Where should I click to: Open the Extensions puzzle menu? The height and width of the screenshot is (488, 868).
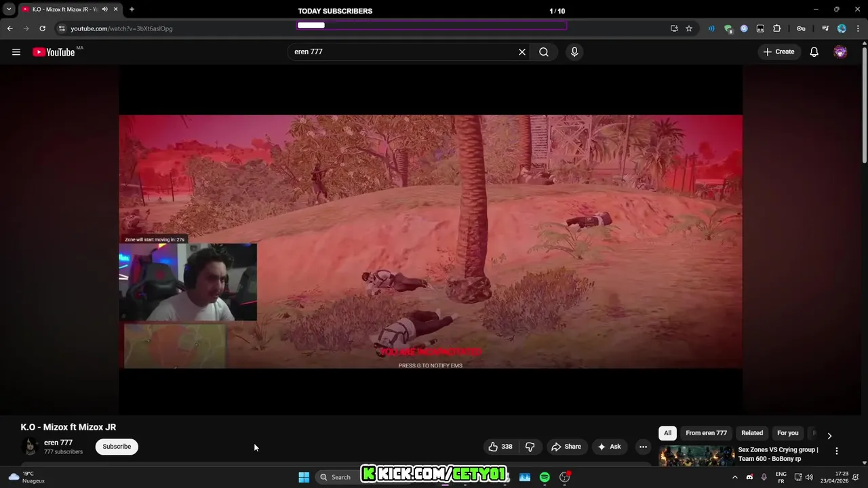coord(777,28)
